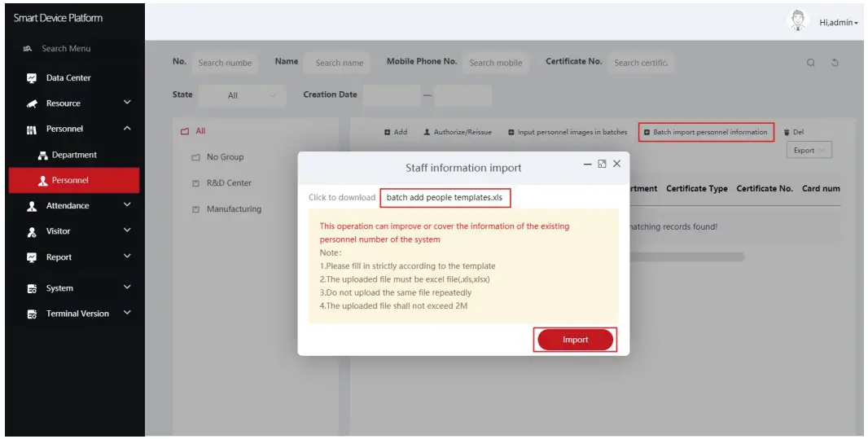Click Input personnel images in batches
Screen dimensions: 868x439
click(x=568, y=132)
